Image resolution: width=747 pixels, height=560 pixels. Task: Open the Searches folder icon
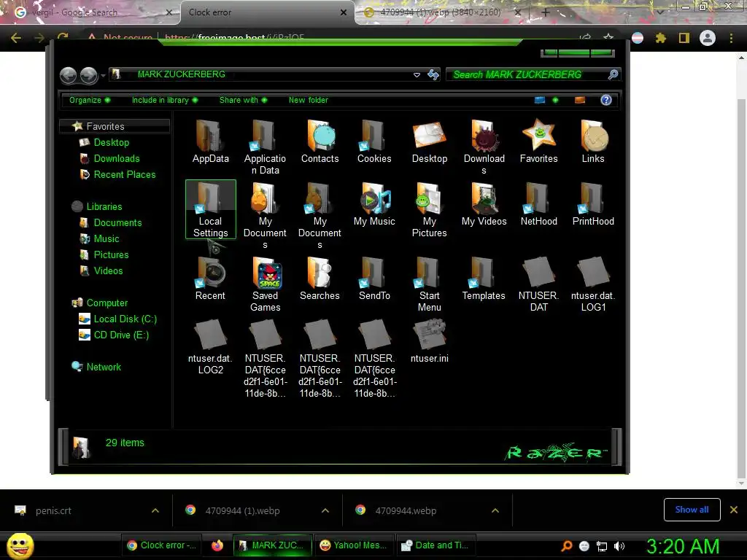320,273
